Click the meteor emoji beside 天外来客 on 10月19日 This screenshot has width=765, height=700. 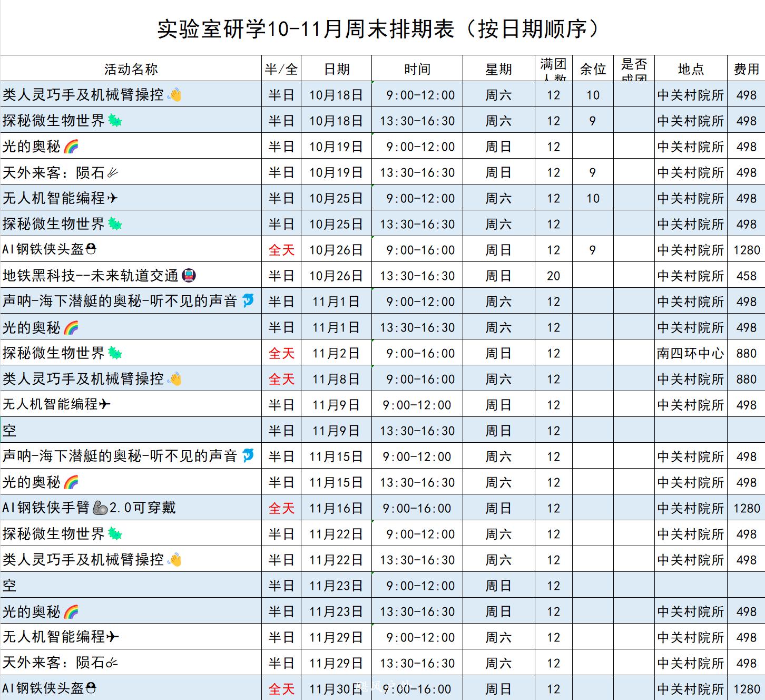[113, 172]
